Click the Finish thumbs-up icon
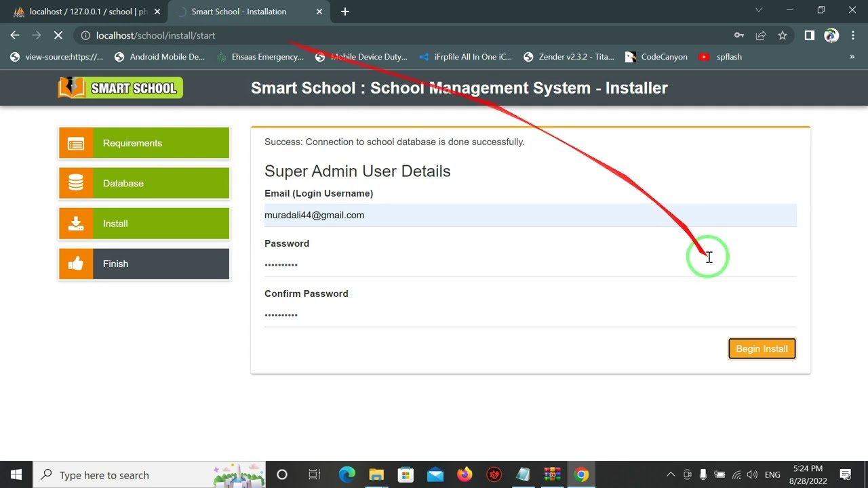The width and height of the screenshot is (868, 488). click(x=76, y=264)
